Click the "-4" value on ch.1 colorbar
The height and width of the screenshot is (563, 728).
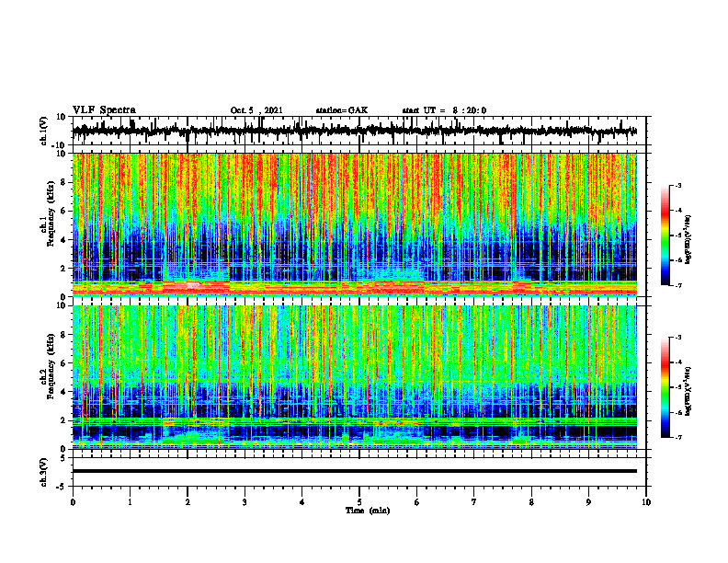tap(677, 211)
